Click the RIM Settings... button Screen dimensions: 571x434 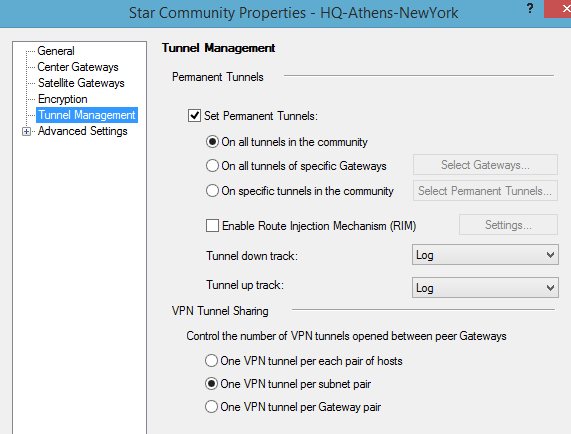point(508,225)
